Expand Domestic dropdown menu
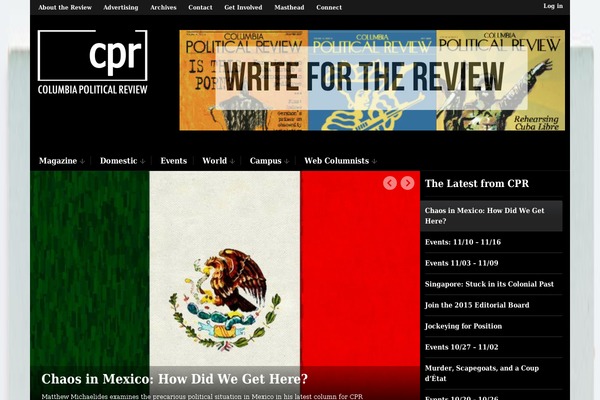The height and width of the screenshot is (400, 600). (122, 161)
